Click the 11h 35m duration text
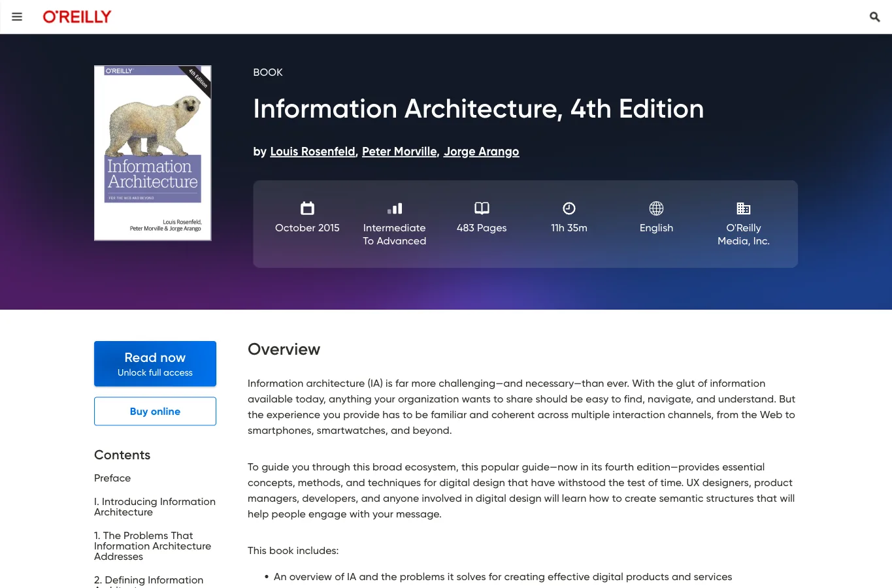 [569, 228]
